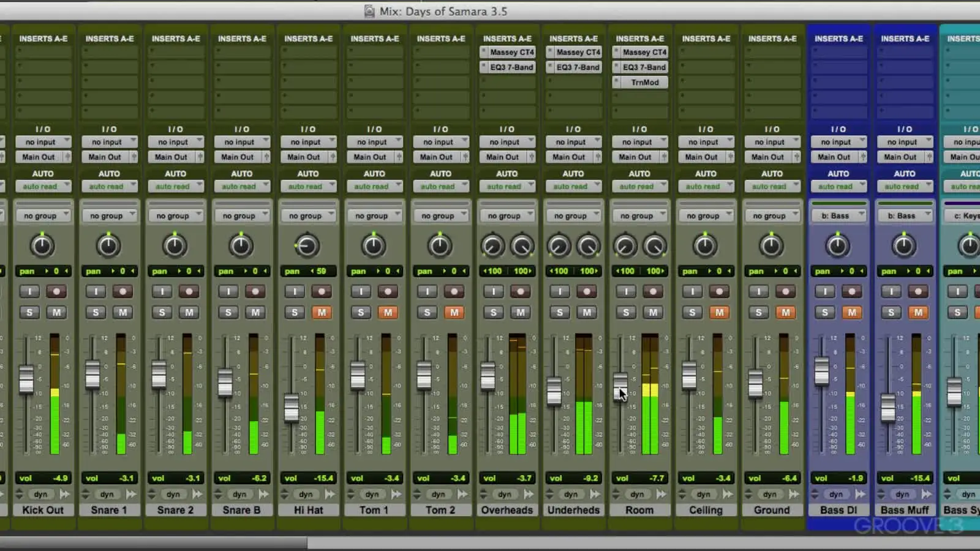Click the pan knob on Hi Hat track
Viewport: 980px width, 551px height.
(307, 246)
